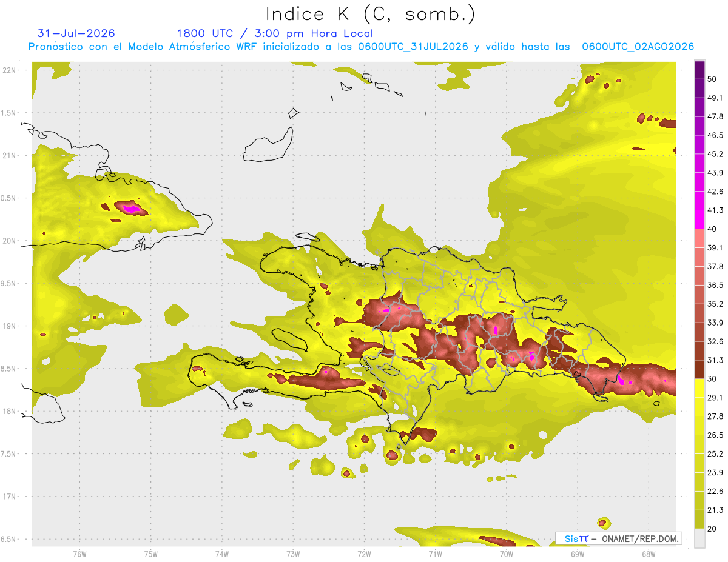This screenshot has width=728, height=562.
Task: Click the colorbar label "47.8"
Action: tap(715, 116)
